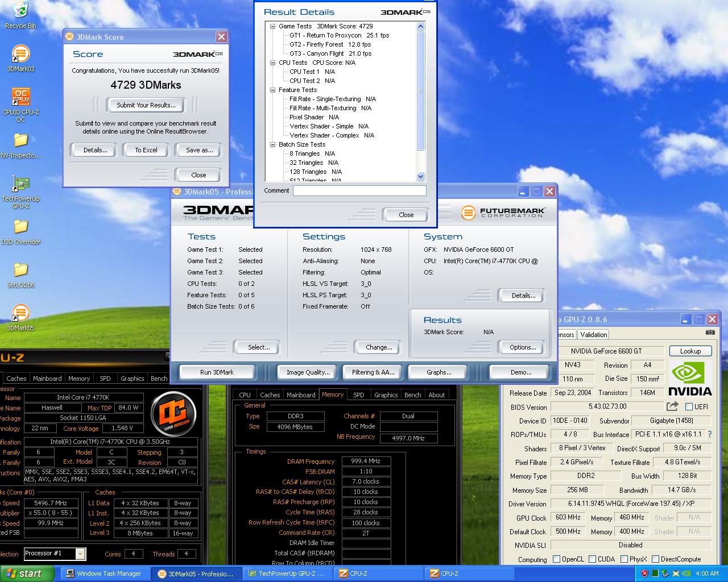
Task: Click the bus interface question mark in GPU-Z
Action: 710,434
